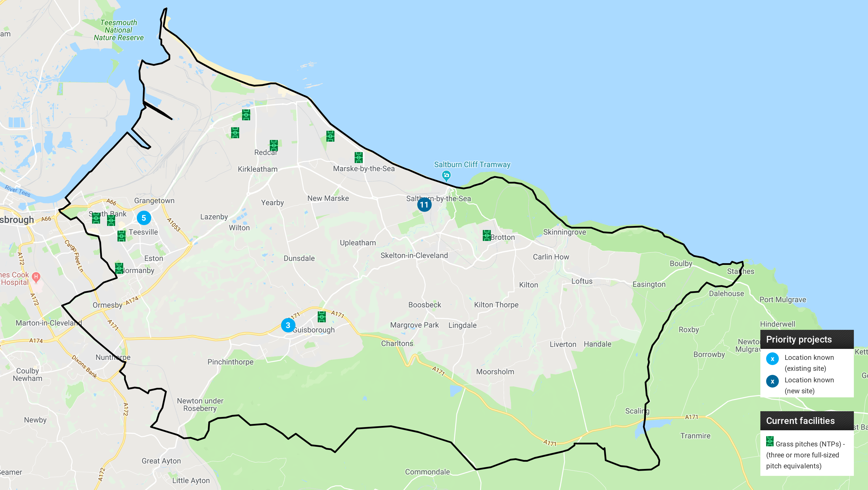Click grass pitch icon left of Teesville label
The image size is (868, 490).
(x=121, y=236)
